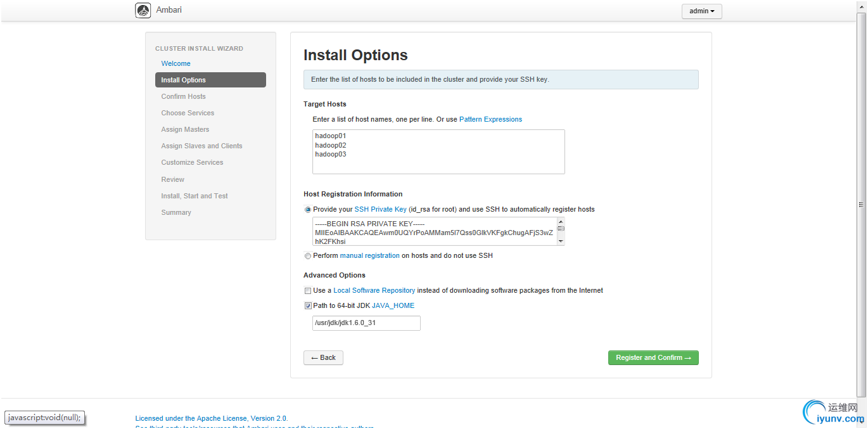
Task: Open the admin user dropdown
Action: click(701, 11)
